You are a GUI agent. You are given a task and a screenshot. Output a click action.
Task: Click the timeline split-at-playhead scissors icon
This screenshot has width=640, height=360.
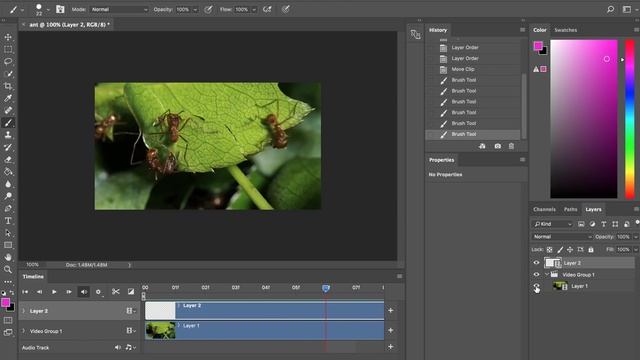tap(116, 291)
